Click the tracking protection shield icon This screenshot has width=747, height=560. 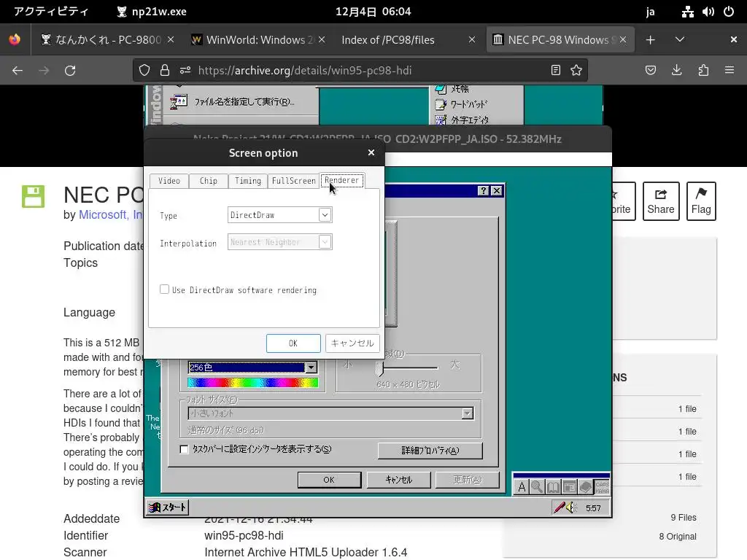pyautogui.click(x=144, y=71)
